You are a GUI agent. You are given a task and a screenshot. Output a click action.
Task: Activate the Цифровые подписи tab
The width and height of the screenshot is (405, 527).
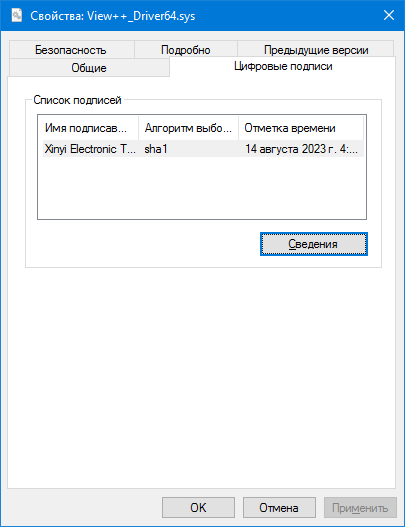[283, 67]
